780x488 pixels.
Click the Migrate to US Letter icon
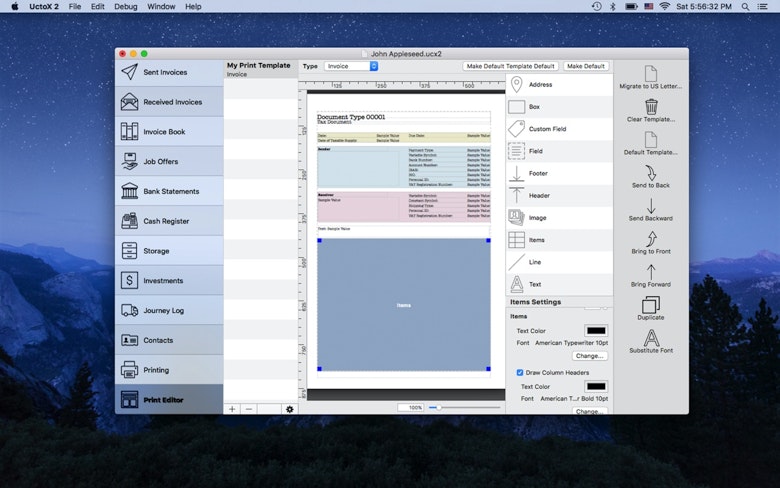click(651, 74)
